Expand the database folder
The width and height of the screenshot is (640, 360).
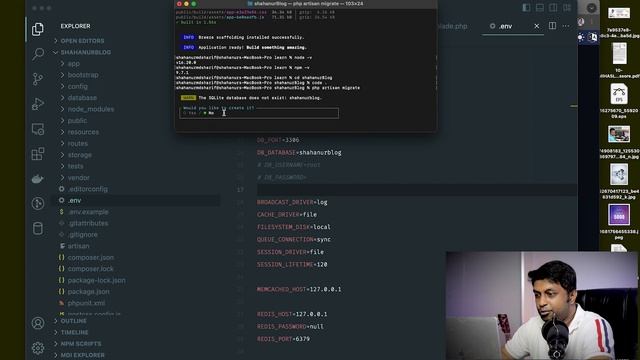(x=82, y=98)
